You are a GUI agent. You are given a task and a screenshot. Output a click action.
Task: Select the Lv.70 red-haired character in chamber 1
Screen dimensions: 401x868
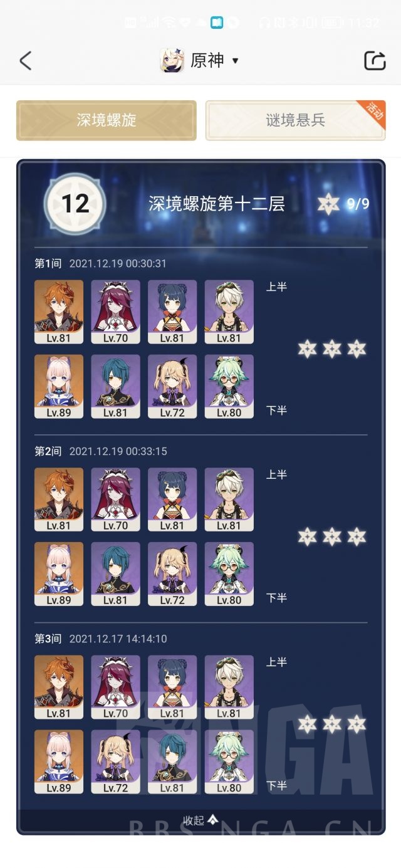115,312
